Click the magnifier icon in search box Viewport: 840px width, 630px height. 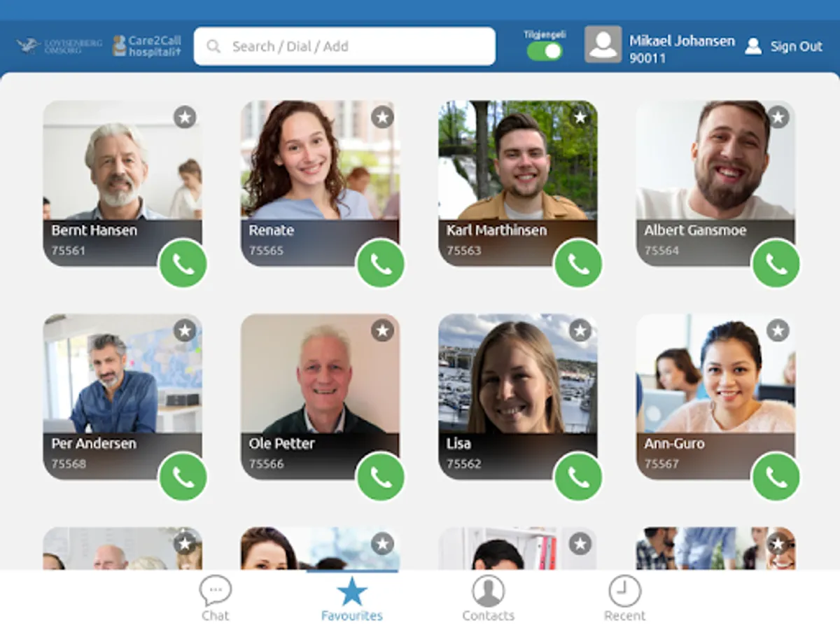(213, 47)
